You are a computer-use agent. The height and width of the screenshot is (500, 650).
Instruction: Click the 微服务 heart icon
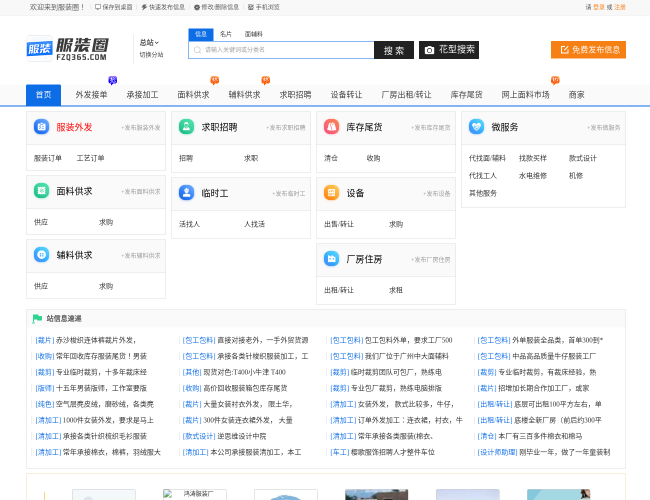tap(476, 127)
